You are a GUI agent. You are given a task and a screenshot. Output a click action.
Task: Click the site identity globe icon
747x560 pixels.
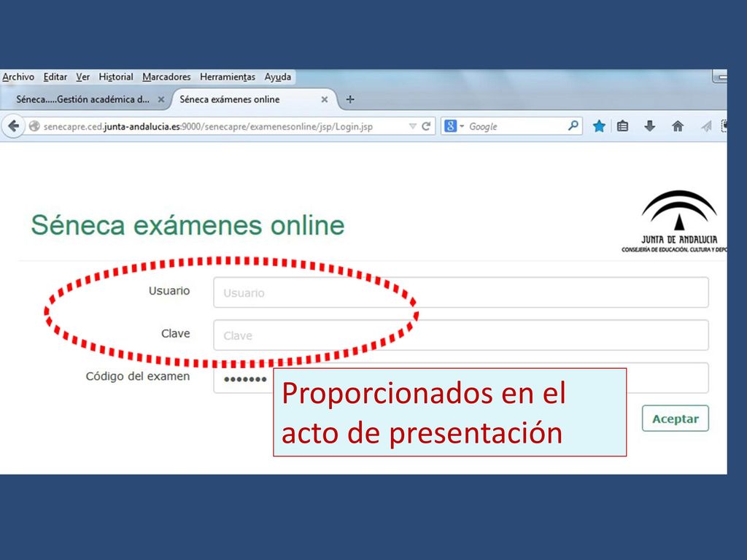[34, 126]
